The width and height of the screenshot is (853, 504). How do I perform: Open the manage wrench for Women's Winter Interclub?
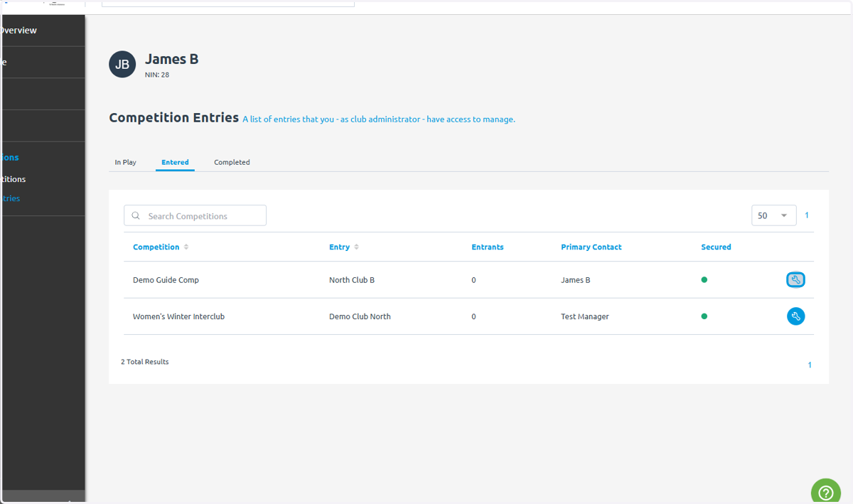795,316
